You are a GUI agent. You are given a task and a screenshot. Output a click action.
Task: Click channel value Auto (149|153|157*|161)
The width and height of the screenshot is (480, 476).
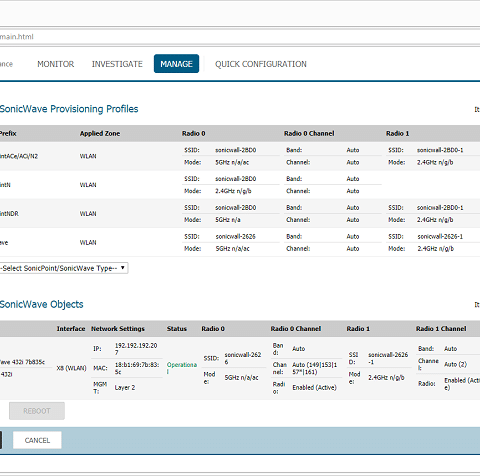[x=315, y=368]
